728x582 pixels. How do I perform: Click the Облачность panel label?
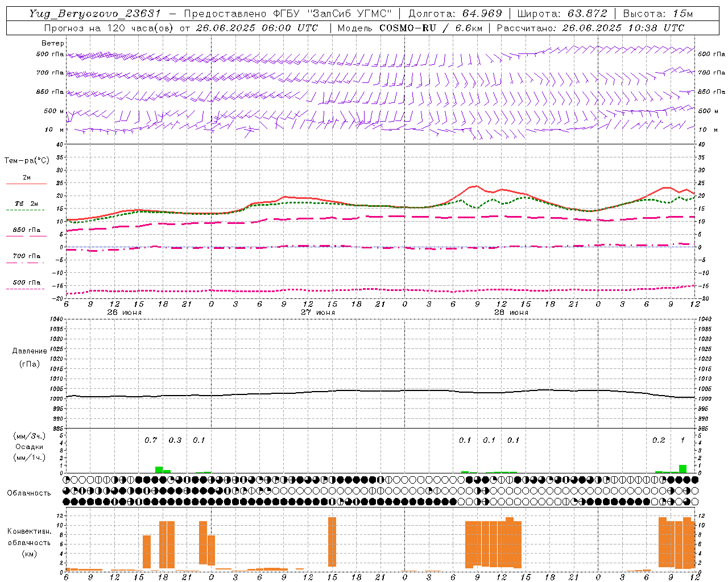tap(29, 493)
